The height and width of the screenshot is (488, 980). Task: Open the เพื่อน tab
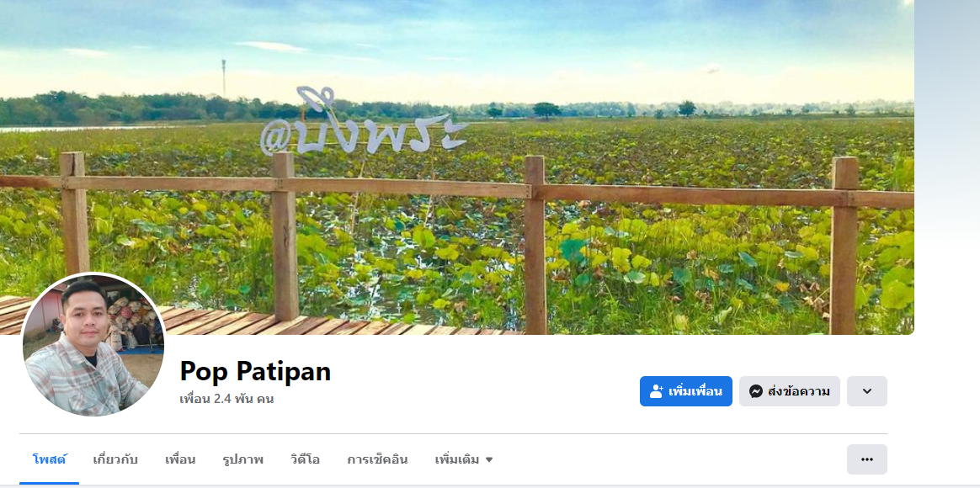[x=180, y=460]
